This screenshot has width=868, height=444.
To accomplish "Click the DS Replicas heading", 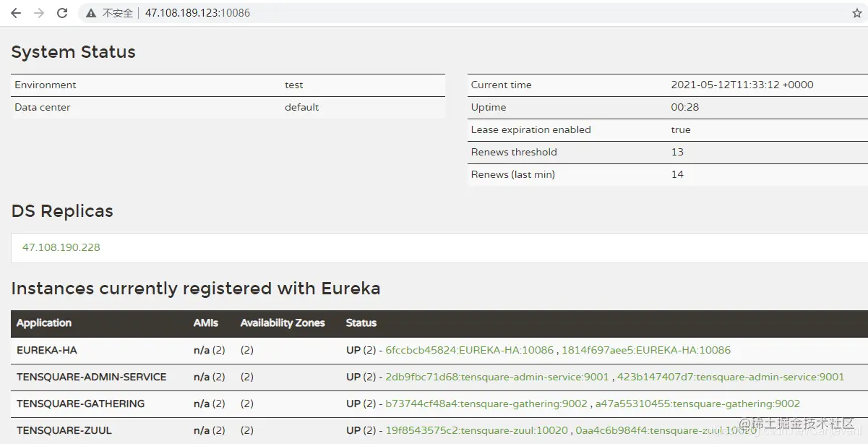I will [62, 211].
